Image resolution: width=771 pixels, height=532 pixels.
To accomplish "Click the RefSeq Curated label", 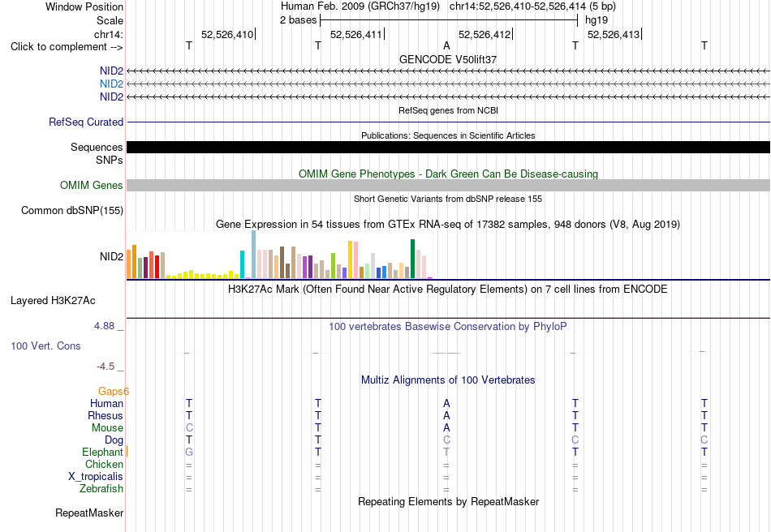I will click(86, 122).
